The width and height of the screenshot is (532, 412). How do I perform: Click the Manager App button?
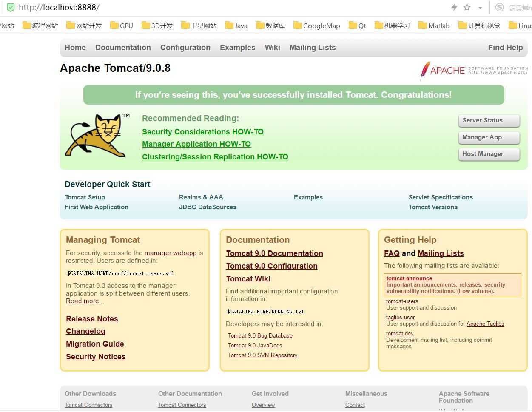click(489, 137)
